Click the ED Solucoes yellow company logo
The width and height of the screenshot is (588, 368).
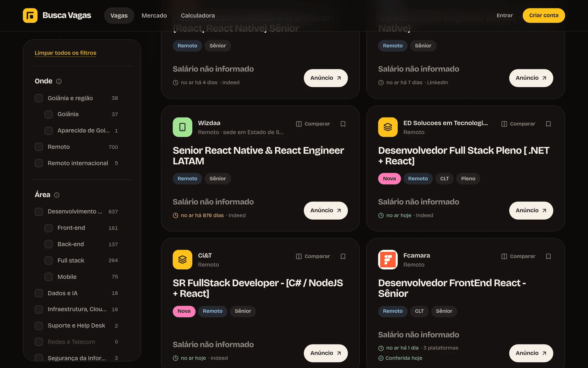tap(388, 127)
